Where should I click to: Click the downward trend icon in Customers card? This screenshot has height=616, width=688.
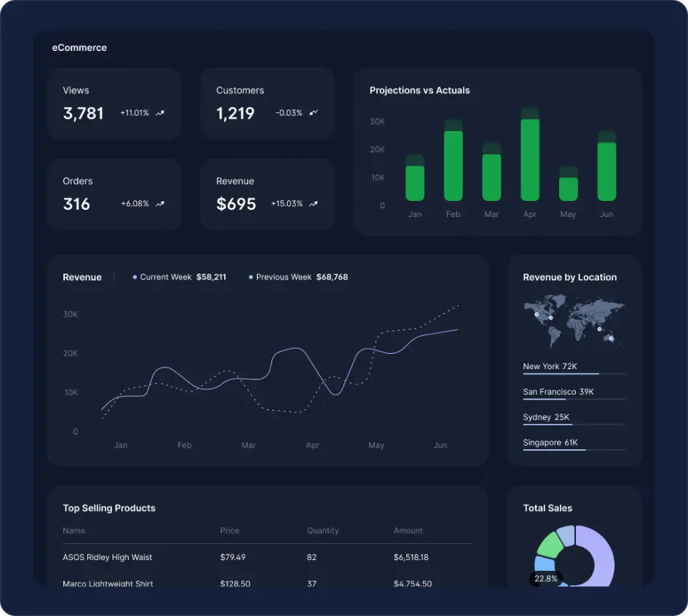[x=314, y=113]
